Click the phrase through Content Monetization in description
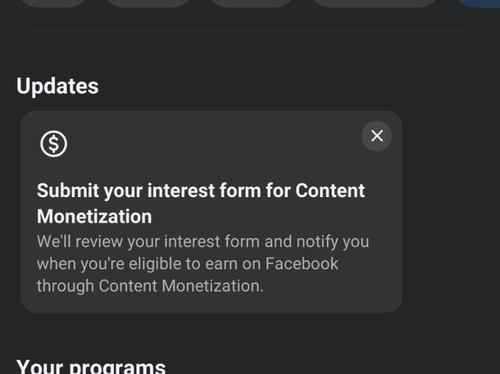Screen dimensions: 500x374 [x=150, y=286]
